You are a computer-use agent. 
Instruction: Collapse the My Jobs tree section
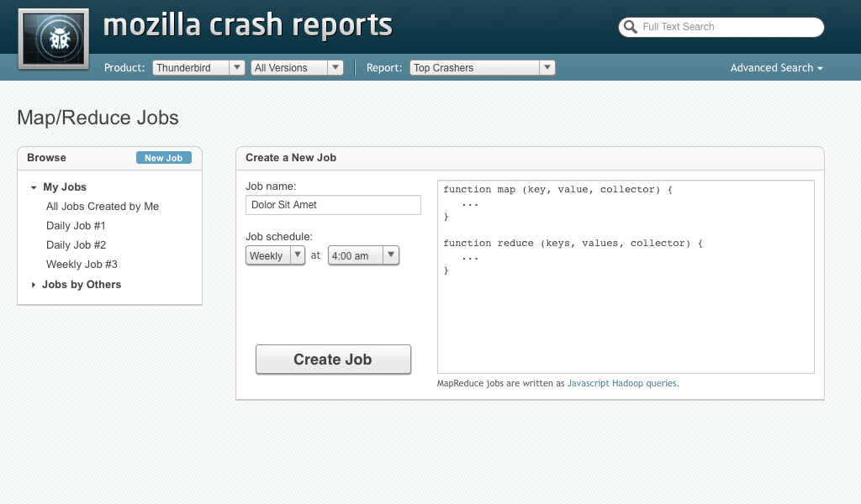[x=34, y=187]
